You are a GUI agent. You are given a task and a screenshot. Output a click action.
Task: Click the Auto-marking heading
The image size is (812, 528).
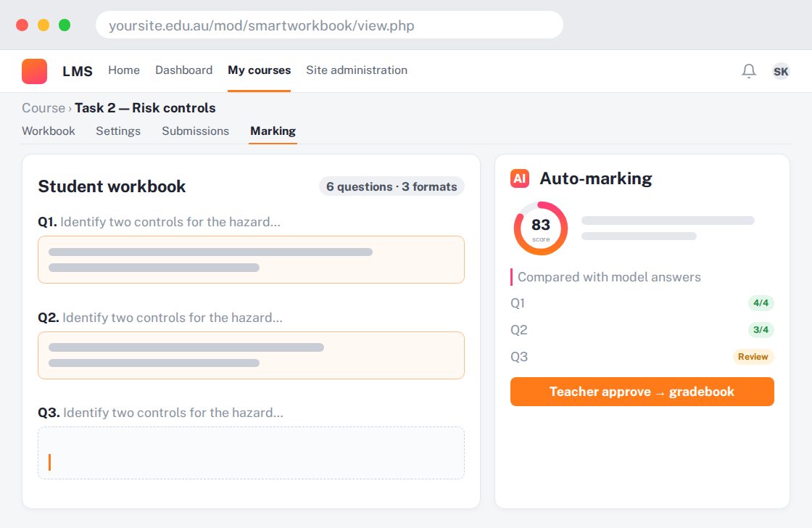coord(595,178)
